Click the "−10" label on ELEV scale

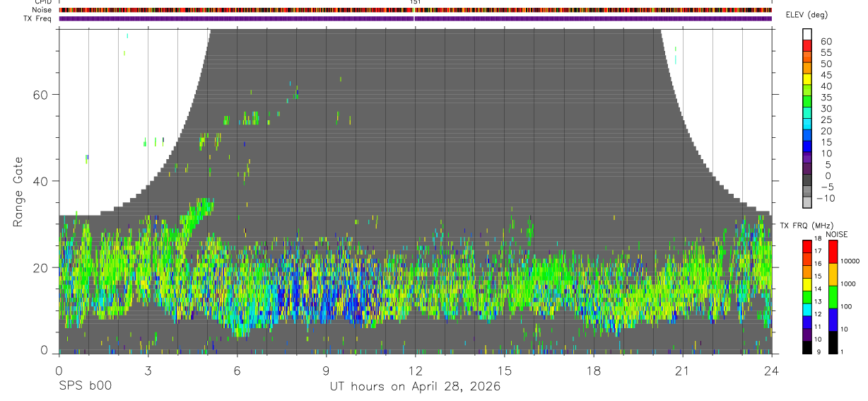[x=826, y=199]
